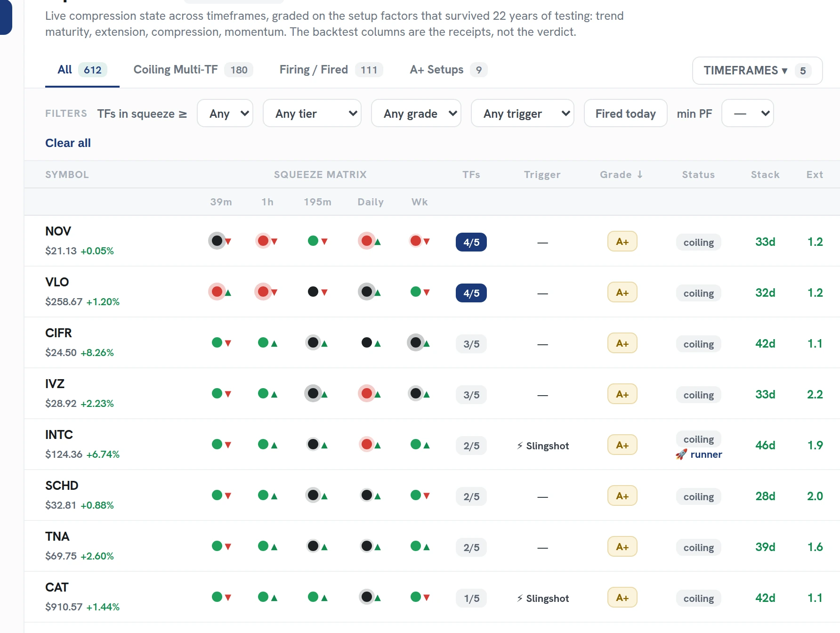Open the Any grade dropdown
This screenshot has width=840, height=633.
coord(416,114)
